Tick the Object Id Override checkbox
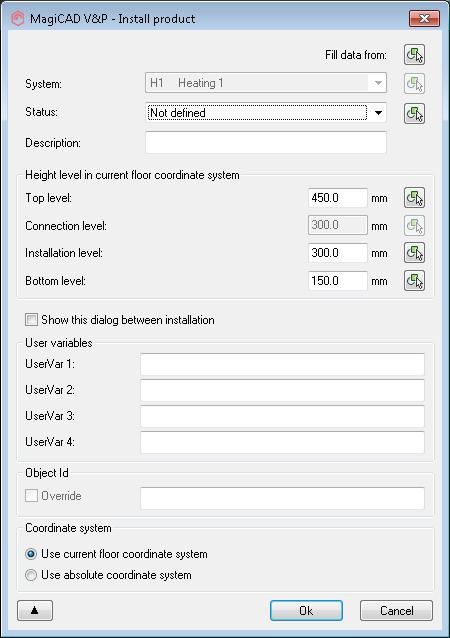450x638 pixels. click(x=31, y=496)
